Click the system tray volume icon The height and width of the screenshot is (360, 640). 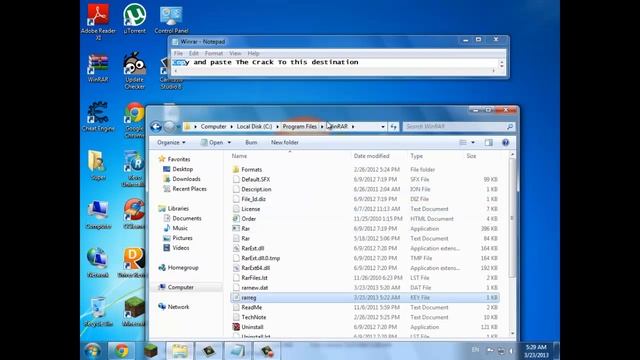click(x=511, y=351)
